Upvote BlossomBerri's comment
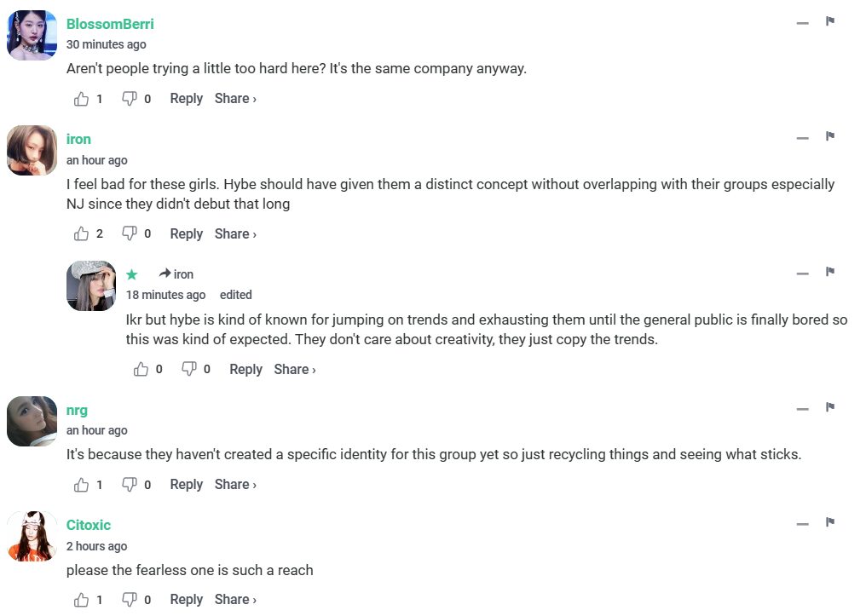Image resolution: width=866 pixels, height=616 pixels. pos(82,99)
